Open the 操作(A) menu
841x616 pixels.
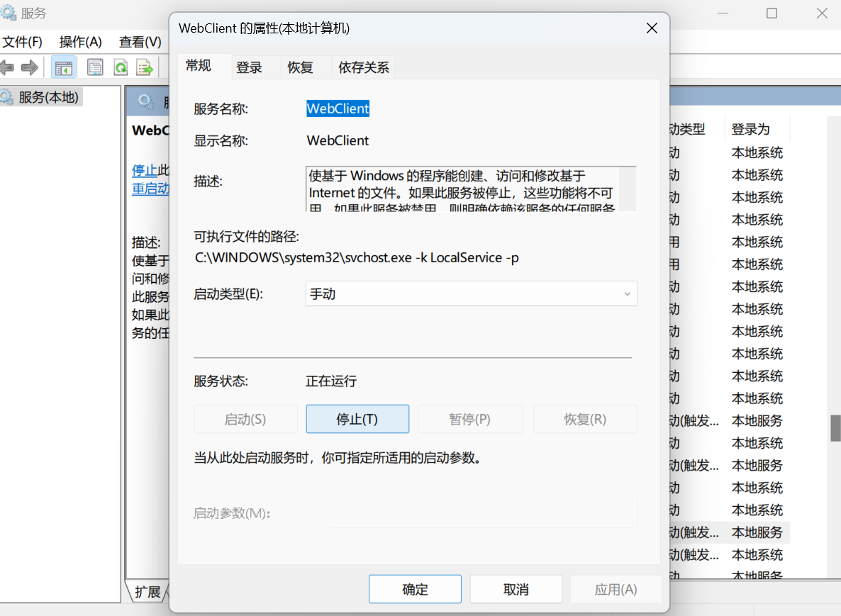80,42
